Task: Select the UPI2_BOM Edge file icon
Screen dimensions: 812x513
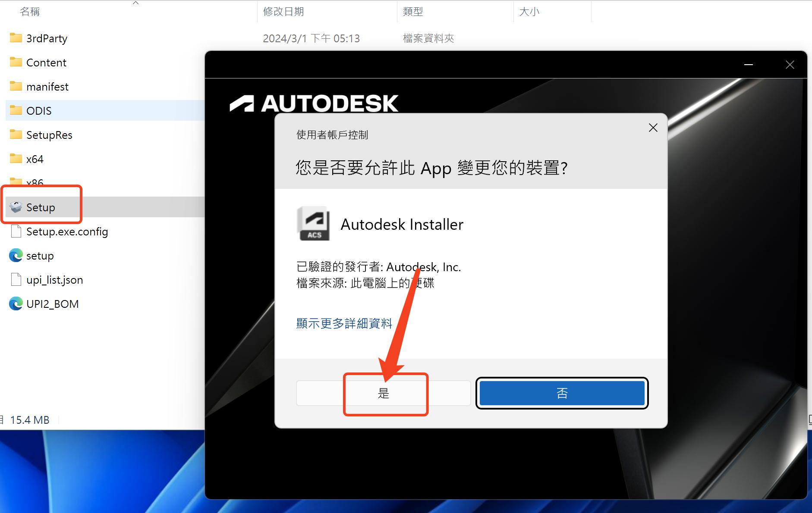Action: tap(16, 304)
